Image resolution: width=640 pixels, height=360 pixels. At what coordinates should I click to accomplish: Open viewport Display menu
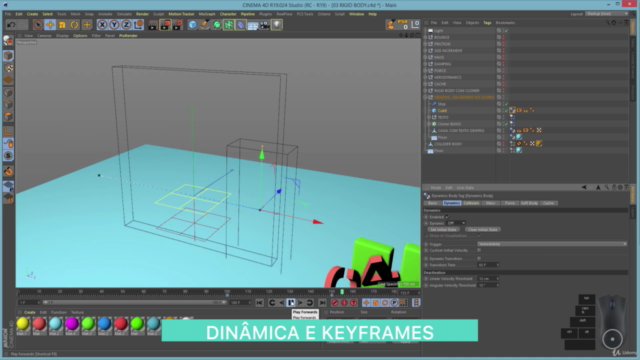(62, 36)
